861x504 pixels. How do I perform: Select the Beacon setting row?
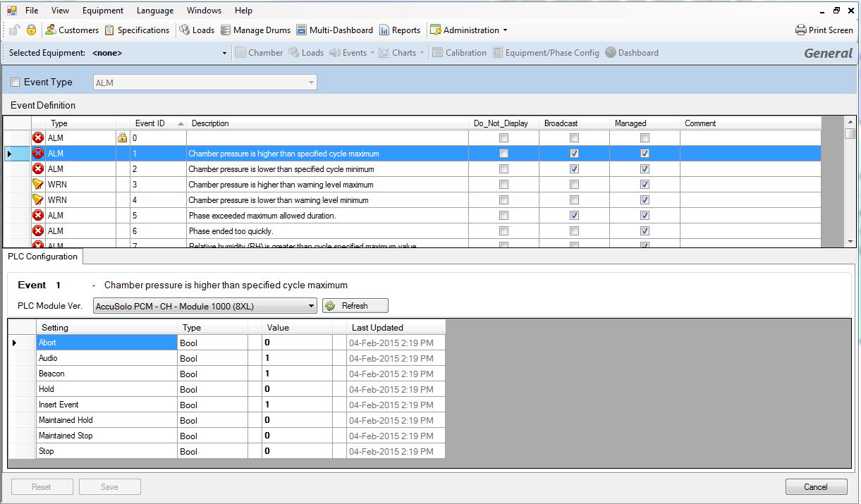(x=106, y=374)
